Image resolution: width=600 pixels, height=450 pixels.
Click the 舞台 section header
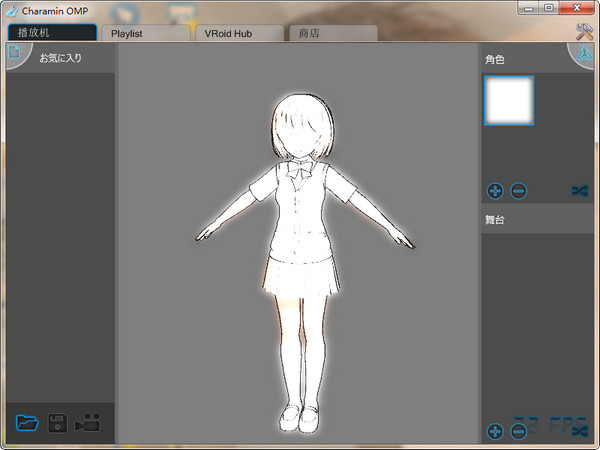pos(540,218)
